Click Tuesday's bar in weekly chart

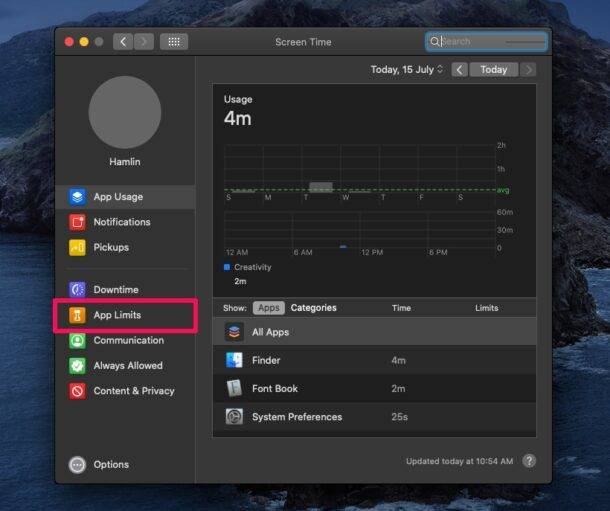pos(321,187)
